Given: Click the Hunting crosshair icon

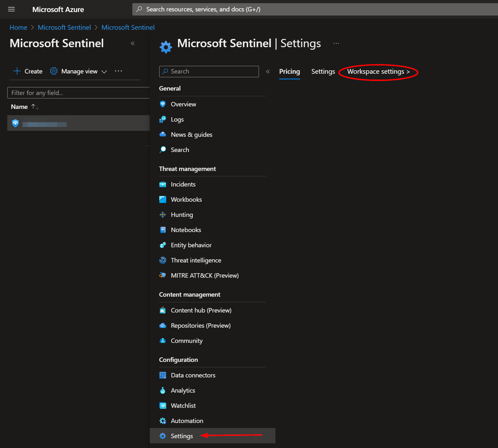Looking at the screenshot, I should tap(163, 215).
